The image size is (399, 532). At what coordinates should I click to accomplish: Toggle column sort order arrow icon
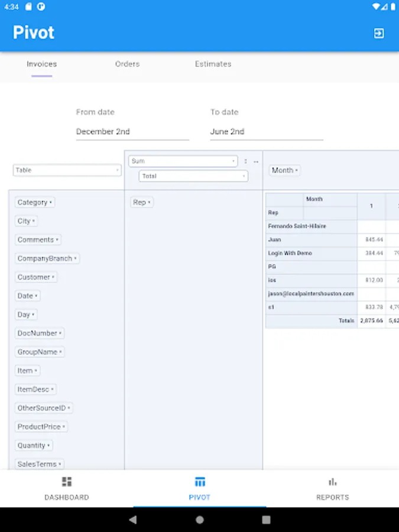[256, 162]
